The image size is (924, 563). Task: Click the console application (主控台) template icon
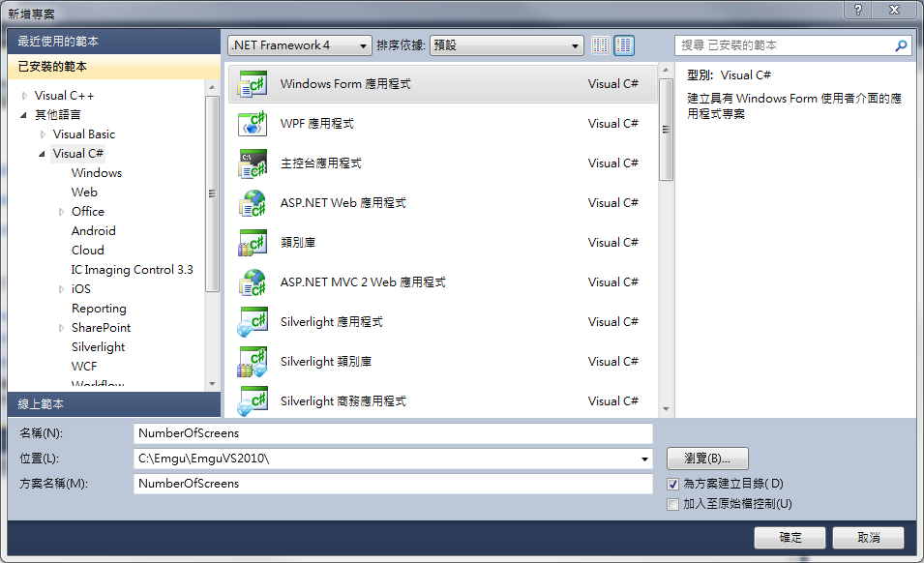[x=253, y=163]
